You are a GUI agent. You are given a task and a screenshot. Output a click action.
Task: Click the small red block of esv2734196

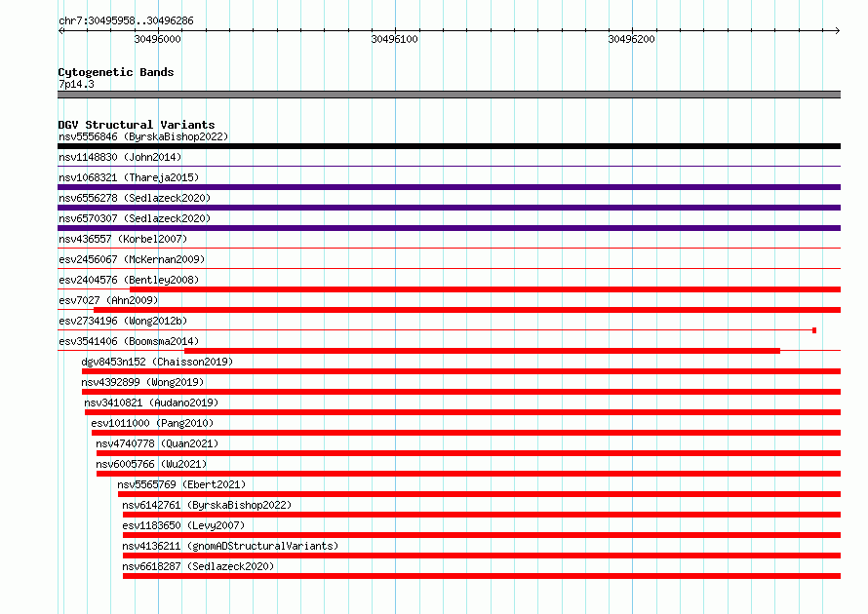pyautogui.click(x=814, y=330)
